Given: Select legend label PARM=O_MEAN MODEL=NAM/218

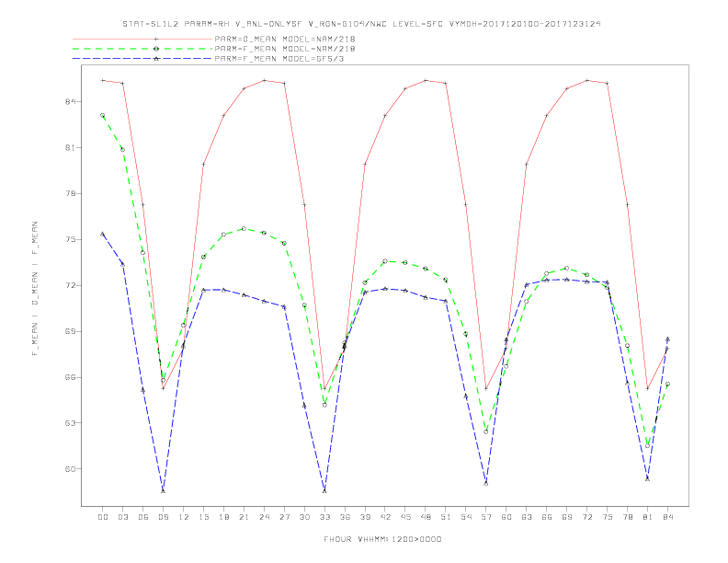Looking at the screenshot, I should coord(285,39).
